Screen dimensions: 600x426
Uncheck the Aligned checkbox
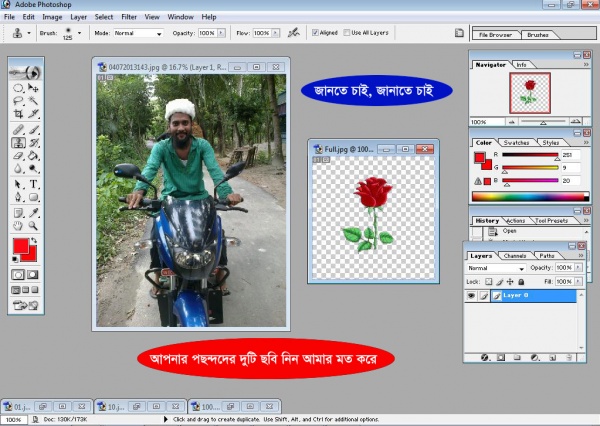315,33
